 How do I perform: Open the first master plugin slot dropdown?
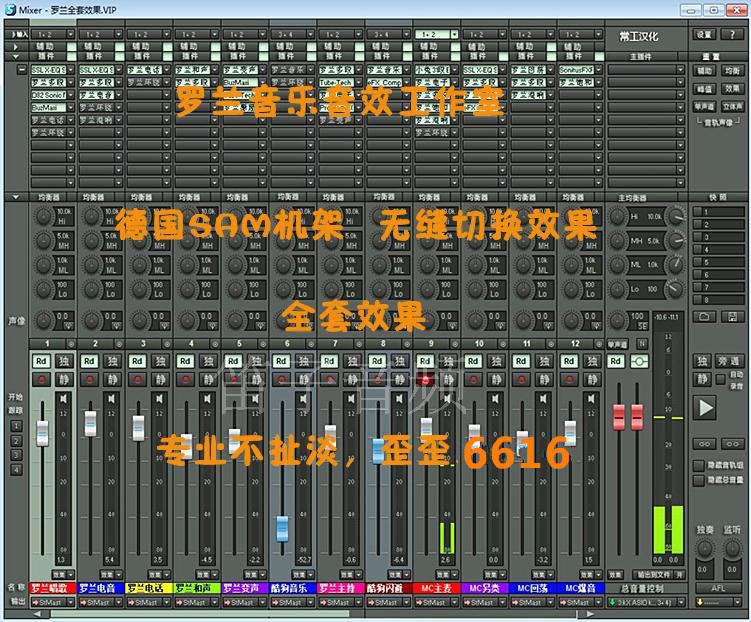click(680, 70)
